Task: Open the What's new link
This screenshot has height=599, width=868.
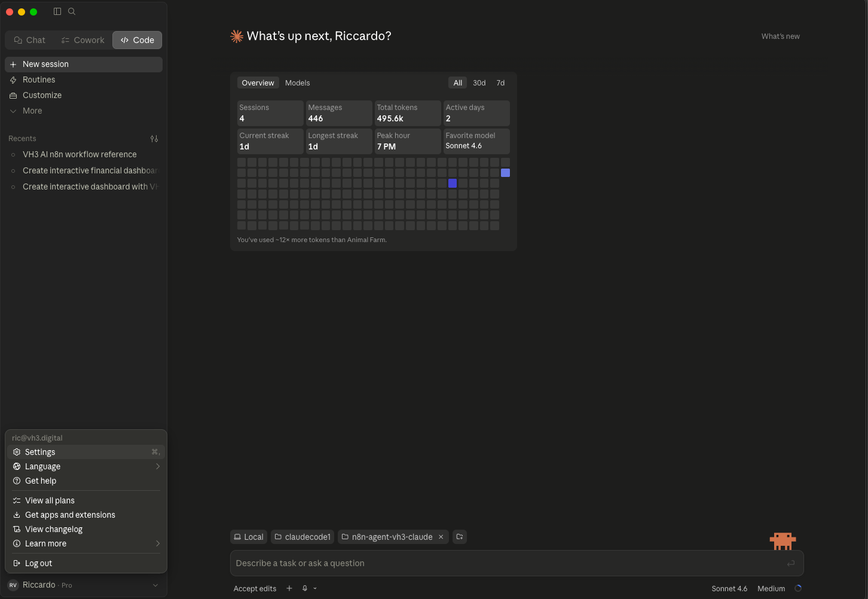Action: click(x=780, y=36)
